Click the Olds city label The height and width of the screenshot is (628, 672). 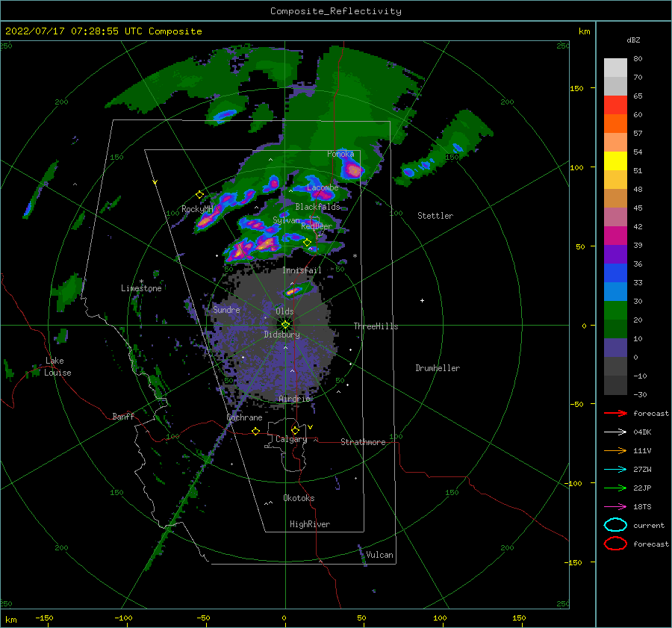click(x=284, y=311)
